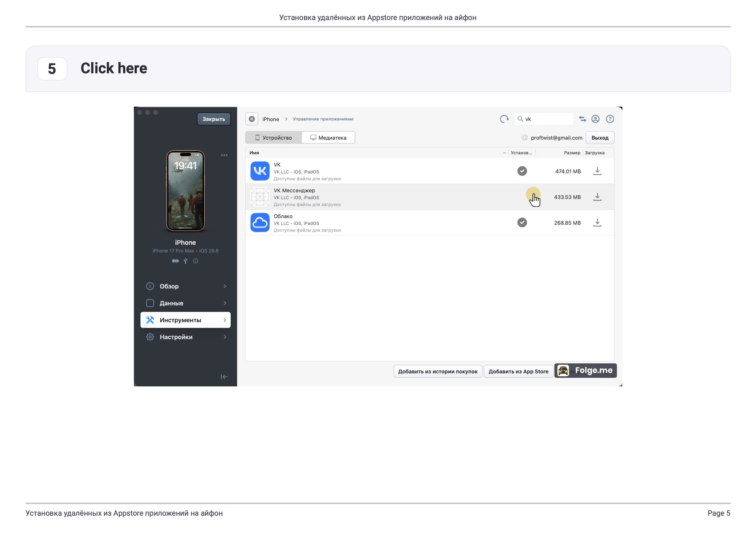Open the help question mark icon
Screen dimensions: 756x534
pos(610,119)
